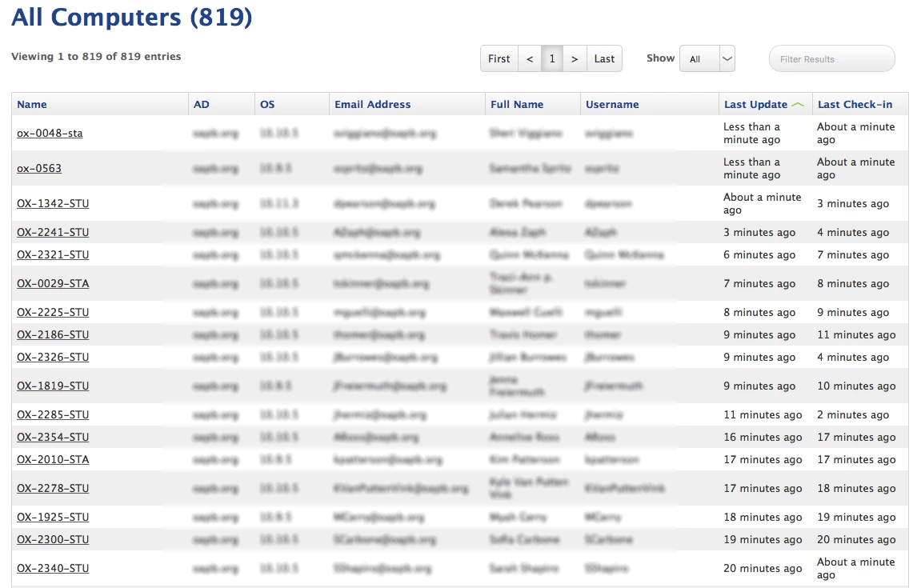
Task: Click '11 minutes ago' Last Check-in for OX-2186-STU
Action: tap(856, 335)
